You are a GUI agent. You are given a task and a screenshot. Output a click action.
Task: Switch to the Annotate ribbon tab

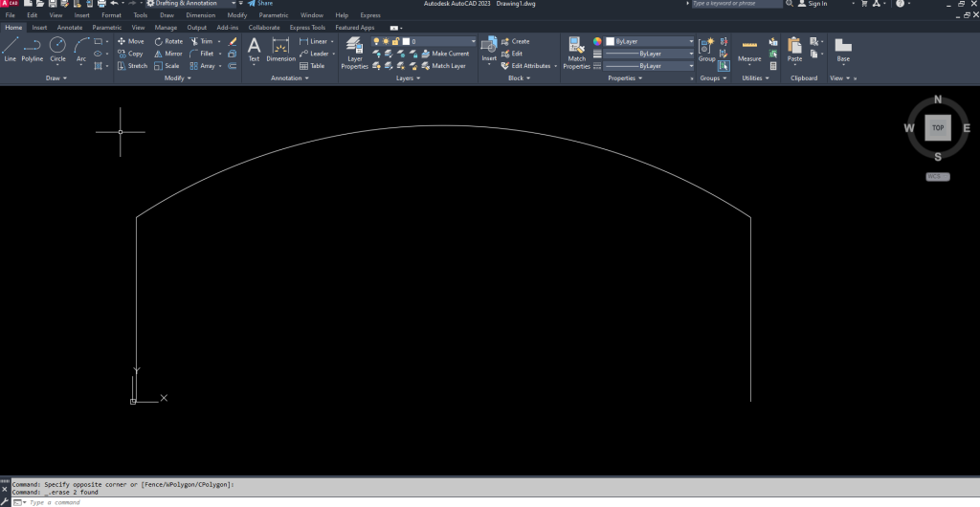point(70,28)
